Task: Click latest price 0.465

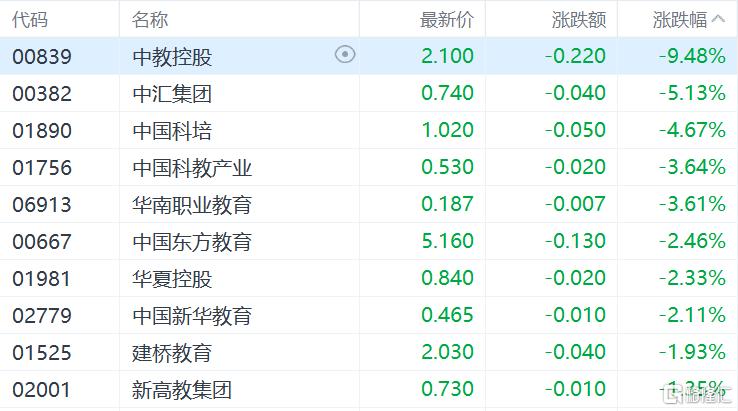Action: (x=447, y=314)
